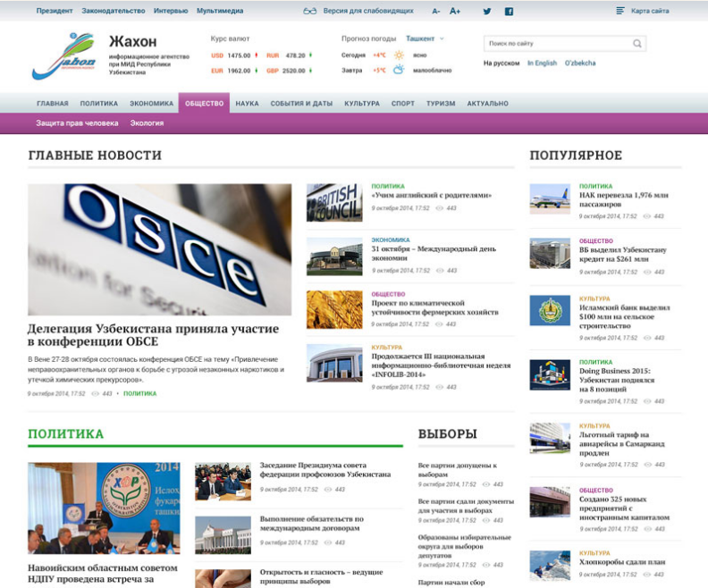The width and height of the screenshot is (708, 588).
Task: Click airplane thumbnail in Популярное
Action: [550, 199]
